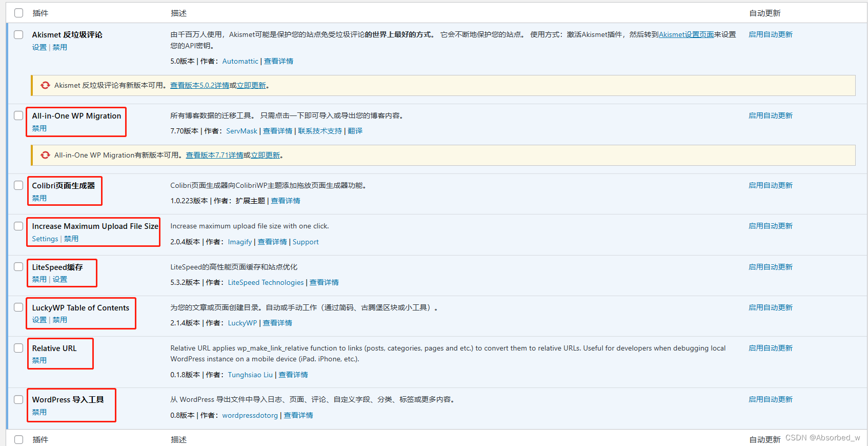868x446 pixels.
Task: Deactivate All-in-One WP Migration via 禁用
Action: tap(39, 128)
